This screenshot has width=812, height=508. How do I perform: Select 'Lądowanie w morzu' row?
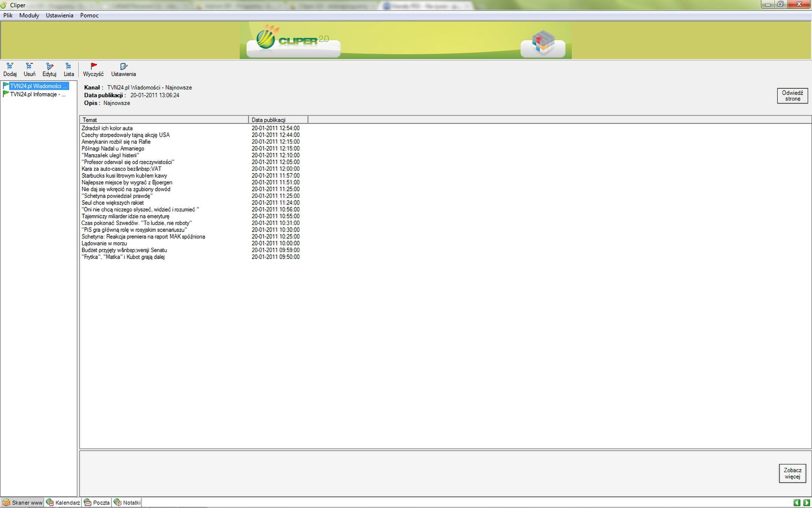point(104,243)
